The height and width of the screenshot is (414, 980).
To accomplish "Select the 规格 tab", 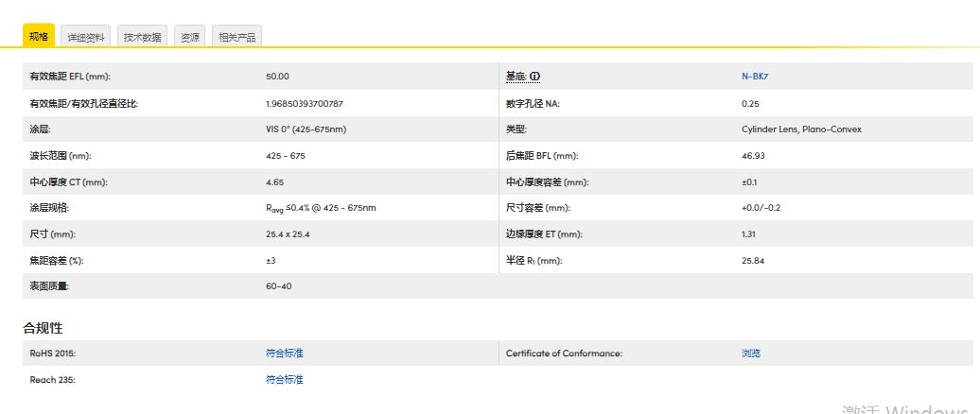I will (39, 36).
